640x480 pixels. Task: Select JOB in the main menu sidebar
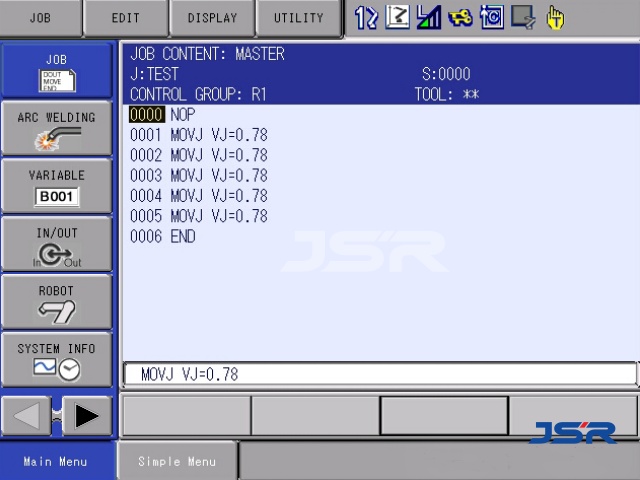click(x=57, y=71)
